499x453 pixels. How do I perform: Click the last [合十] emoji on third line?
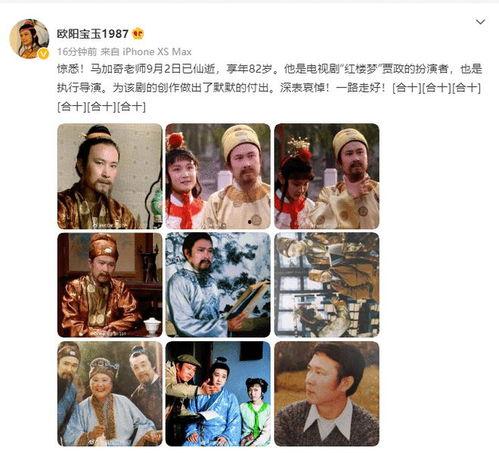132,107
